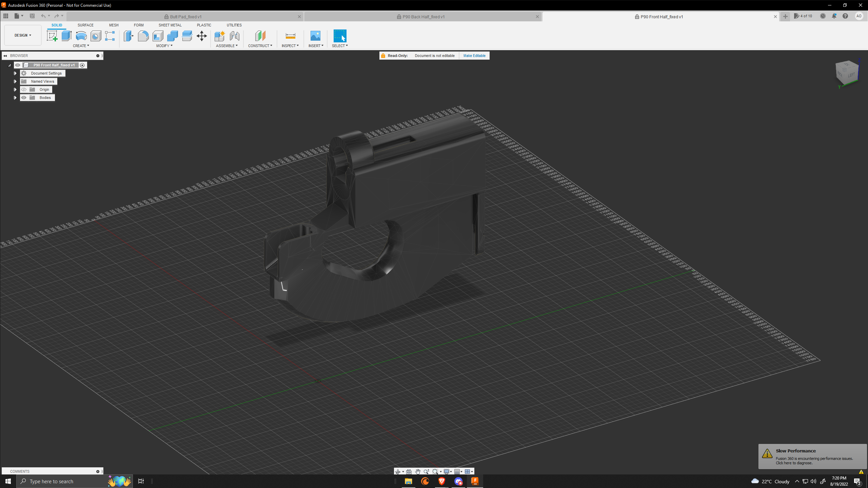Click the Windows search box
Screen dimensions: 868x488
click(x=75, y=481)
